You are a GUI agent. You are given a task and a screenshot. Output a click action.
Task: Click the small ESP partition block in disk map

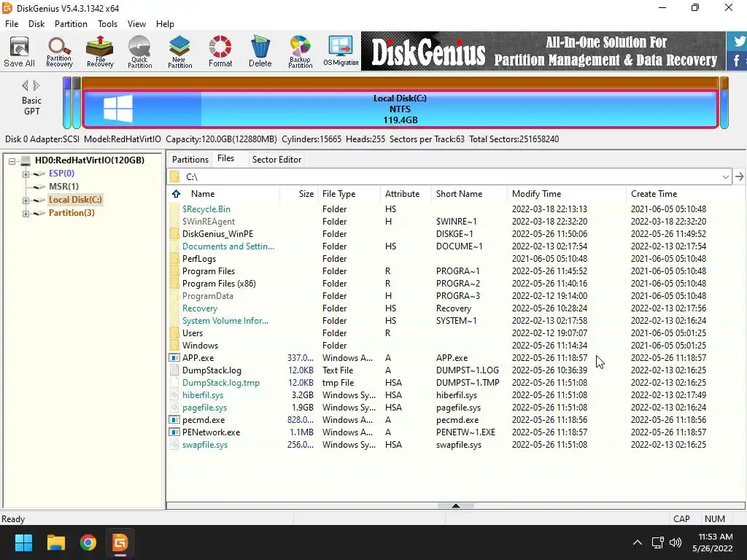(x=67, y=103)
